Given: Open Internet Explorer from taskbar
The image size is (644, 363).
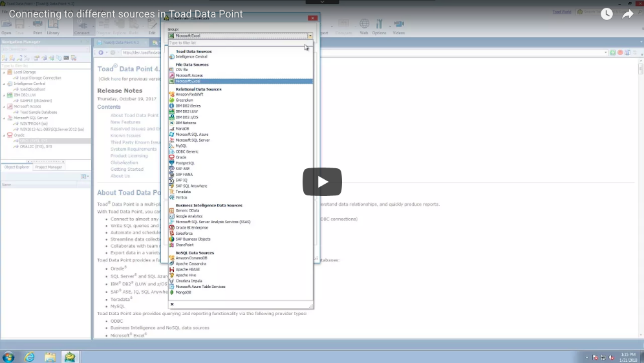Looking at the screenshot, I should [x=30, y=357].
